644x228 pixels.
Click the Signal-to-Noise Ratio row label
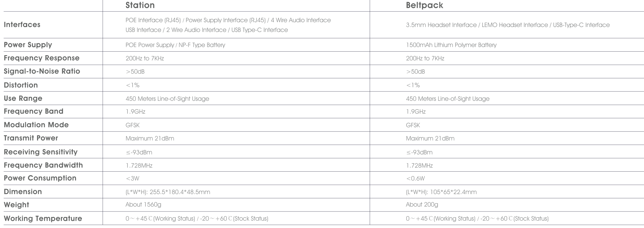click(42, 71)
